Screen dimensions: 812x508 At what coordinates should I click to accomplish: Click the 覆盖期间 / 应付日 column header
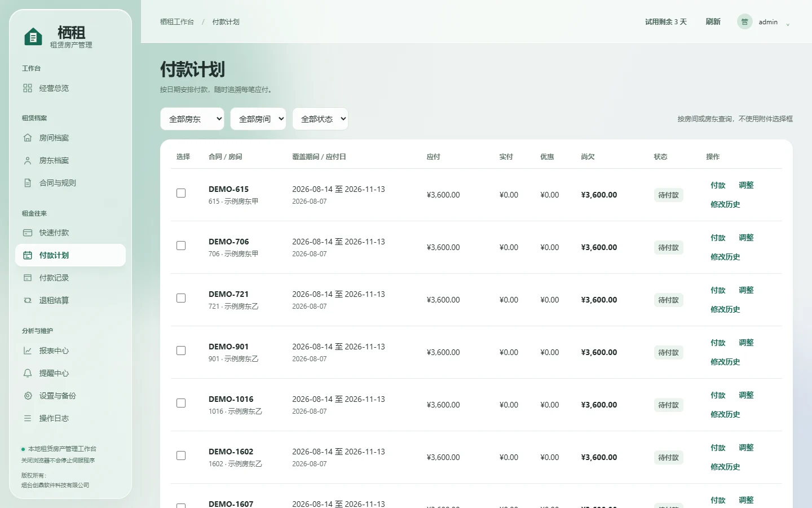pyautogui.click(x=319, y=157)
